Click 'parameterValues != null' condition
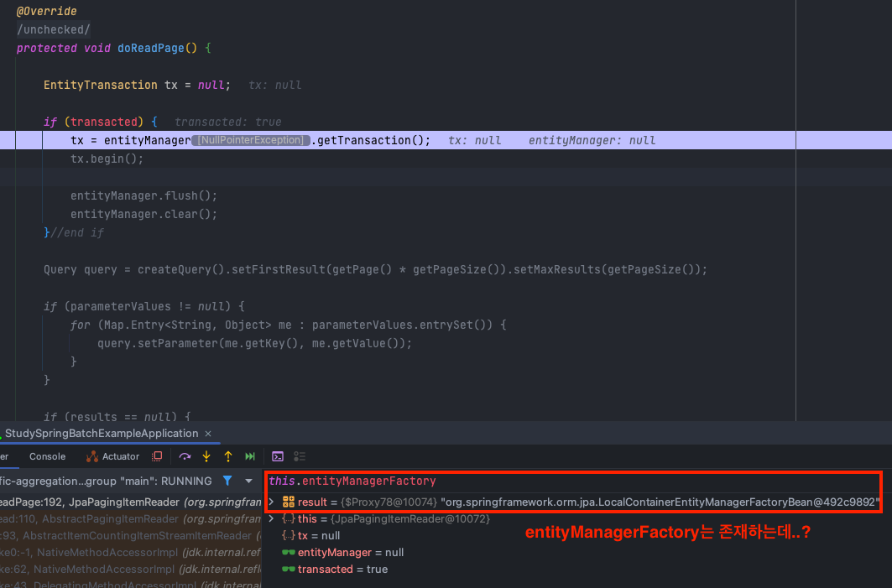The width and height of the screenshot is (892, 588). 148,306
